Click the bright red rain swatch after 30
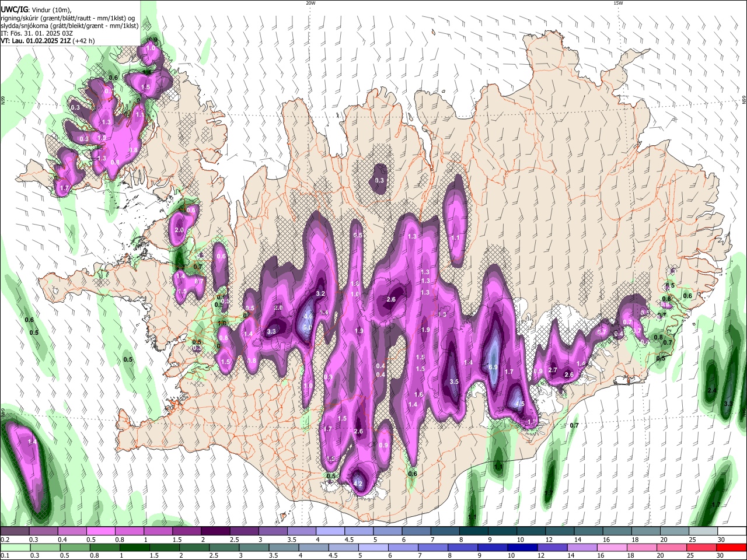 pyautogui.click(x=732, y=547)
